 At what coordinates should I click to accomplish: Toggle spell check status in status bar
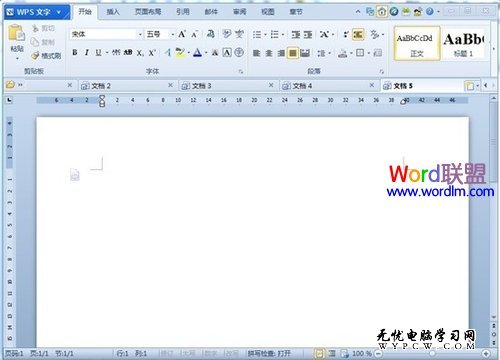pyautogui.click(x=269, y=353)
